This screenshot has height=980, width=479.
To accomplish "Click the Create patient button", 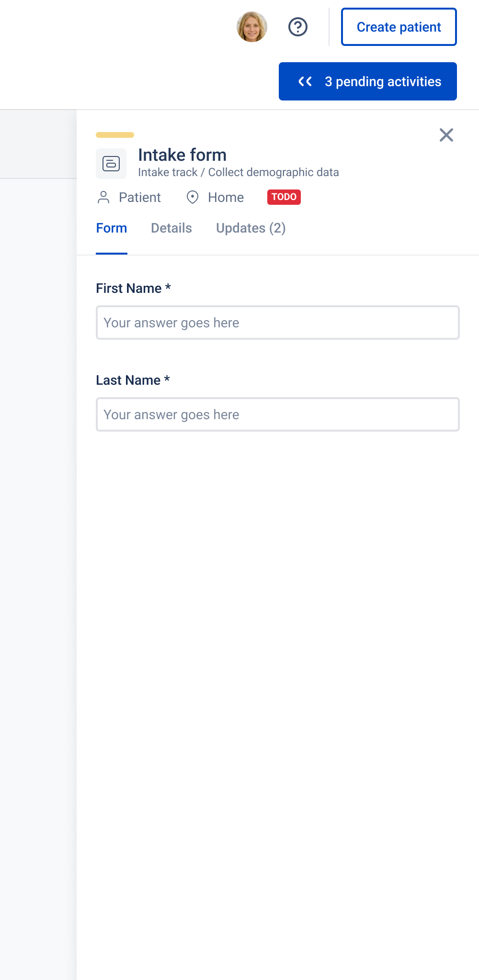I will coord(399,27).
